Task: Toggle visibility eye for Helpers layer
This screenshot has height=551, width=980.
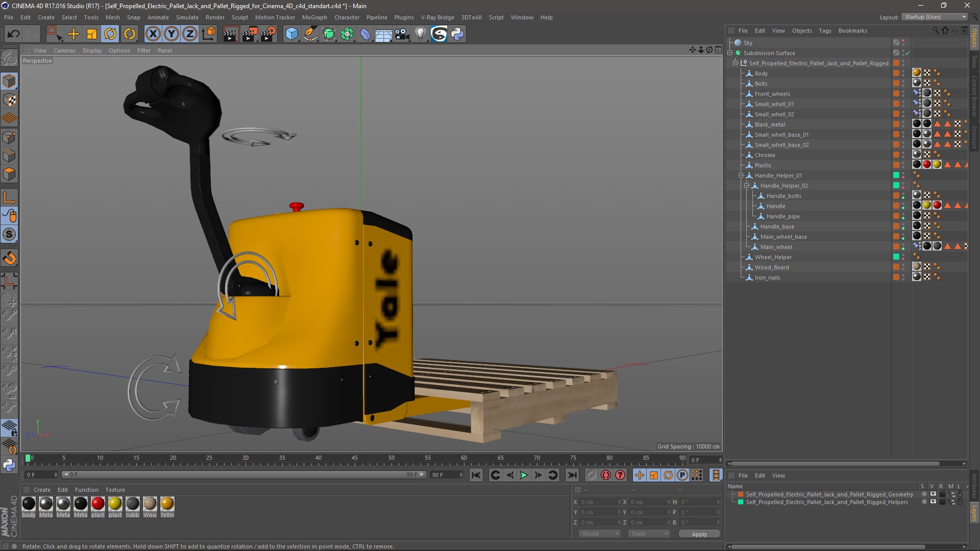Action: (933, 502)
